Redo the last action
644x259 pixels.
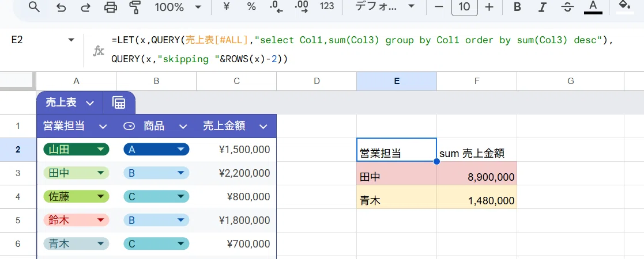point(85,7)
